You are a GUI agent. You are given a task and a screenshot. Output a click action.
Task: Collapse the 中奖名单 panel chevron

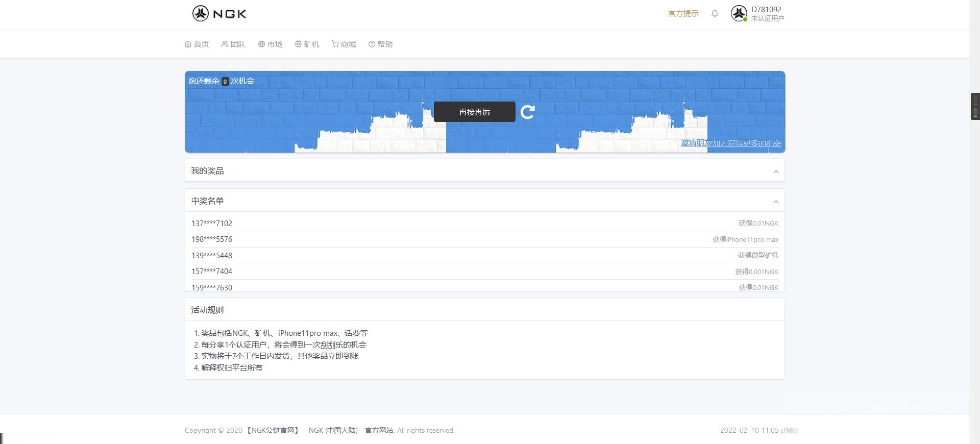coord(776,202)
